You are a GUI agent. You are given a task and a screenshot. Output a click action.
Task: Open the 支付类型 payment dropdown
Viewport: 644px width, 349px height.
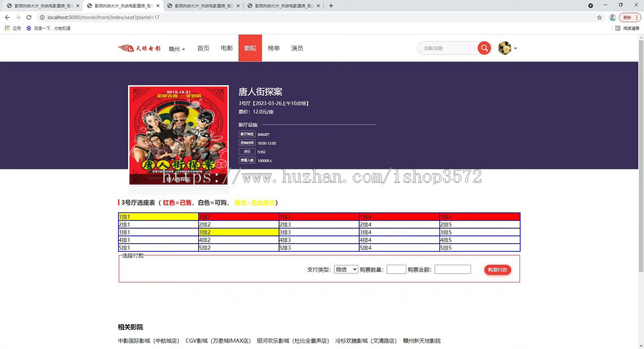(346, 270)
